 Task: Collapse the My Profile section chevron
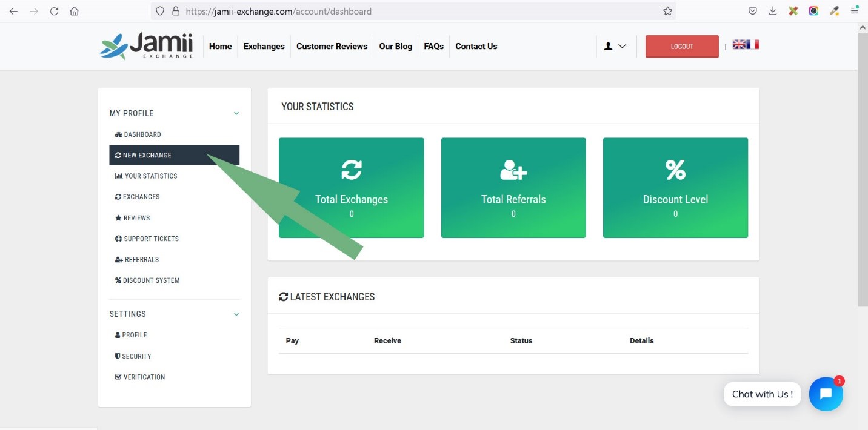(x=236, y=113)
